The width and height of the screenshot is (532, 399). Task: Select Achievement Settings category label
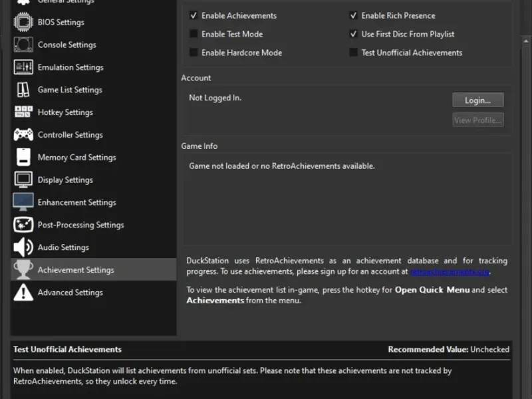76,270
